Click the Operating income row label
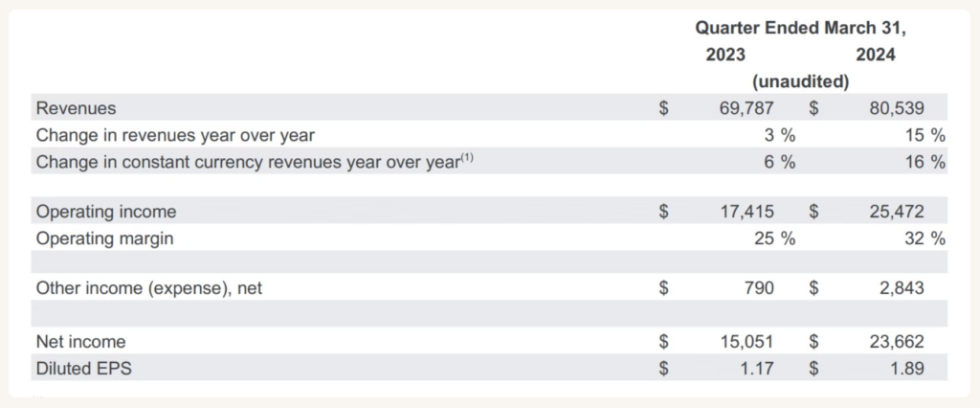 [106, 212]
